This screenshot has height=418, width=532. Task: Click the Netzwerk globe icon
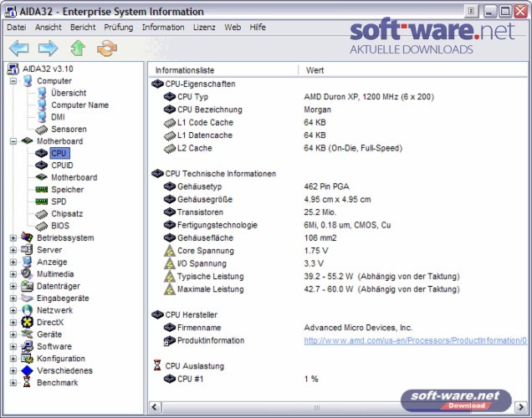click(27, 310)
